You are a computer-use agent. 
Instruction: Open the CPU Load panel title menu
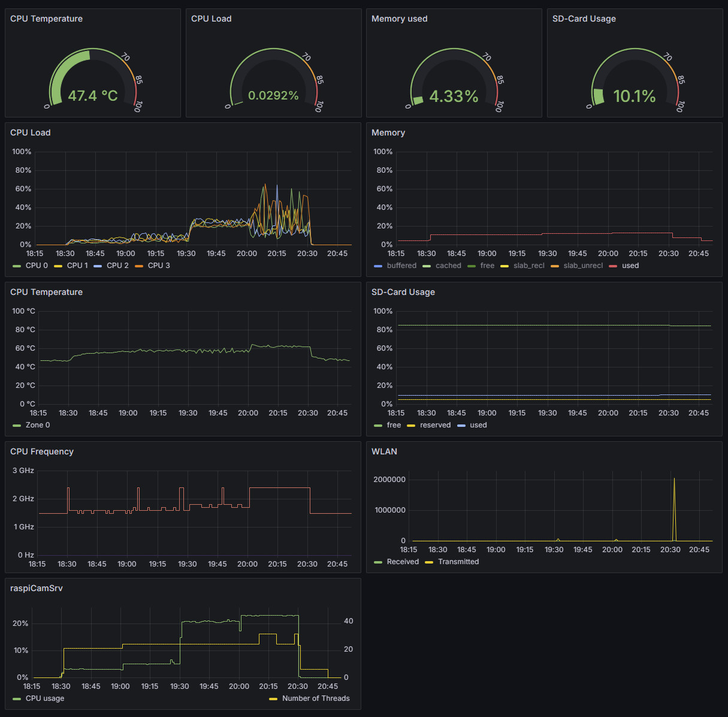31,132
